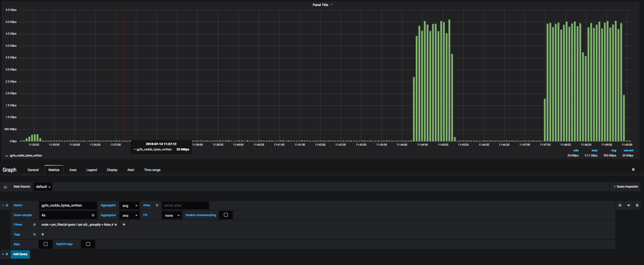Close the panel editor with X

(x=633, y=169)
